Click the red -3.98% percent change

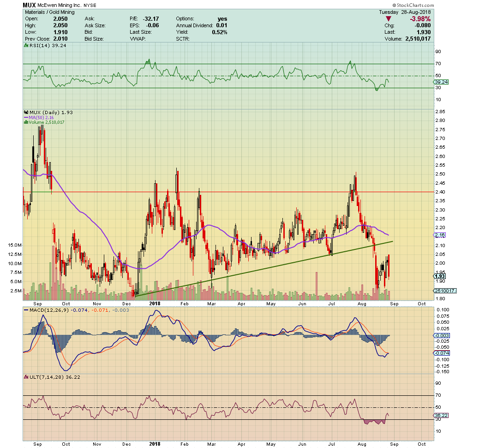point(420,19)
